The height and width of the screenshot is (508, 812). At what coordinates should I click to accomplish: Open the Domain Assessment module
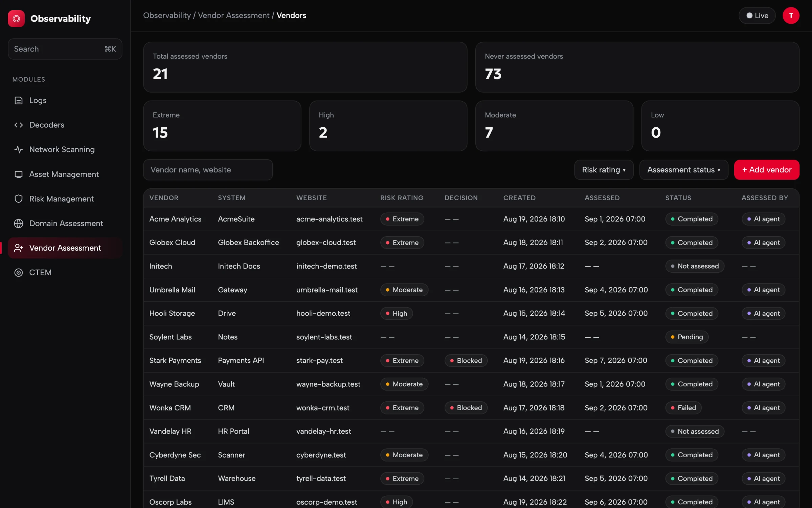click(x=65, y=223)
